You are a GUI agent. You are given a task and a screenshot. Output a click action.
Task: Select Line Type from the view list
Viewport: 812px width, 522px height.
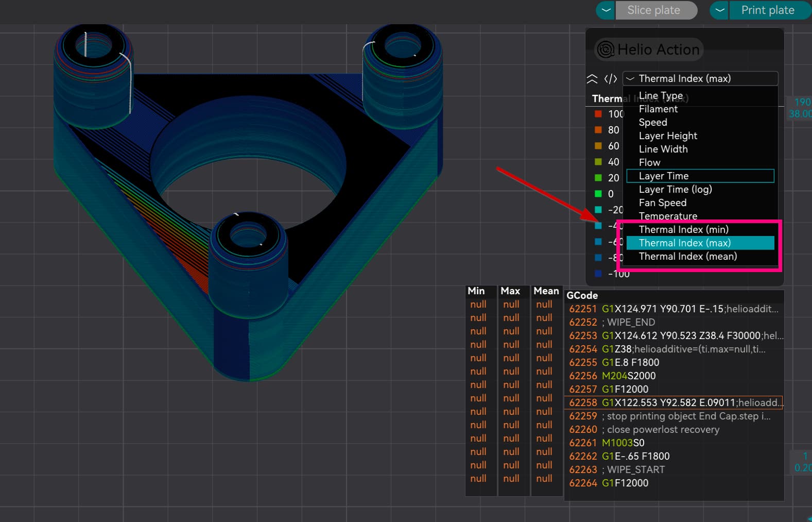[661, 96]
